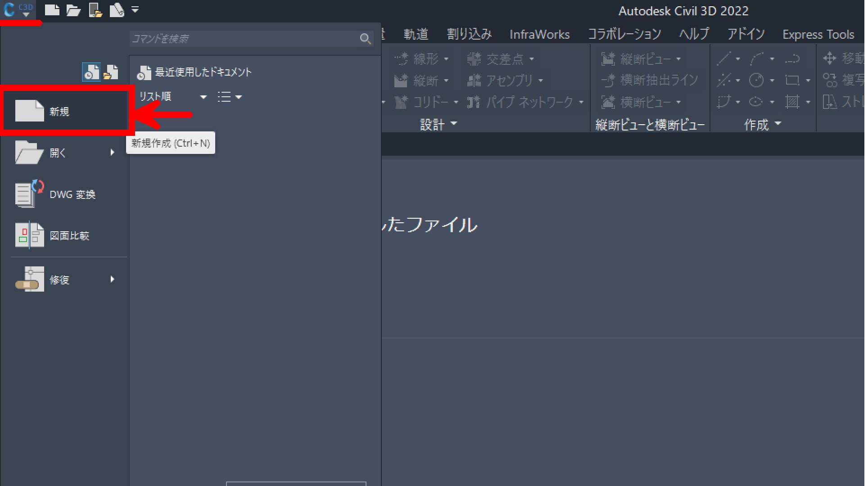
Task: Open the 割り込み ribbon tab
Action: coord(469,34)
